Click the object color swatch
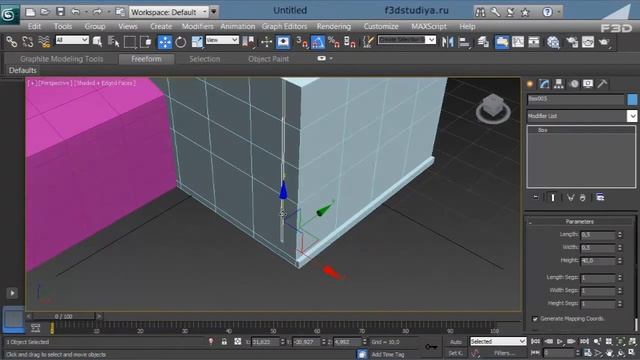The height and width of the screenshot is (360, 640). [632, 99]
